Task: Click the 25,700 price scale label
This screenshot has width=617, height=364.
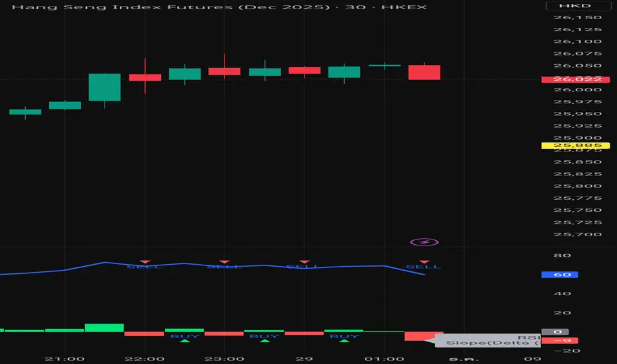Action: tap(578, 234)
